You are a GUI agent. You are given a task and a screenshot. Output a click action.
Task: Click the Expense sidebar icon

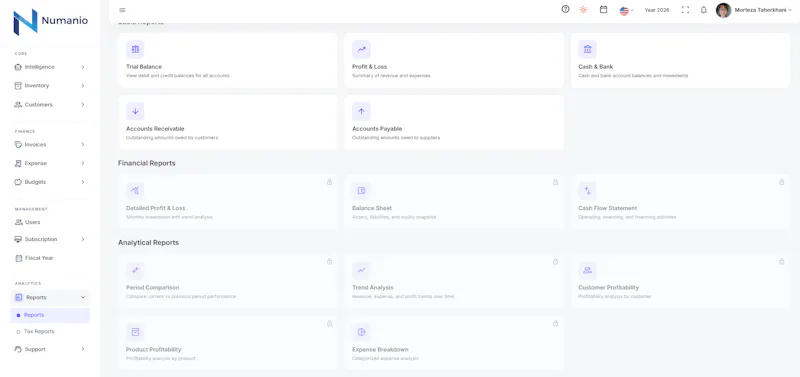coord(18,163)
